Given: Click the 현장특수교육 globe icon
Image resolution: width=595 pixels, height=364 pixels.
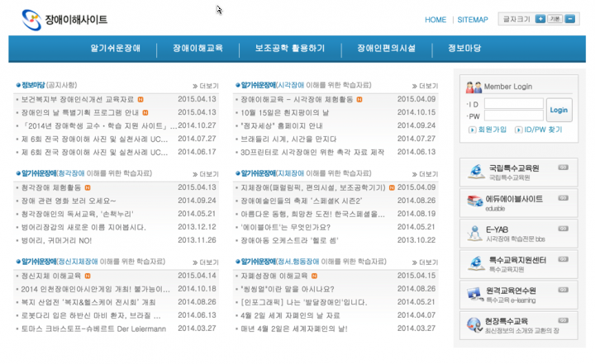Looking at the screenshot, I should pos(474,324).
